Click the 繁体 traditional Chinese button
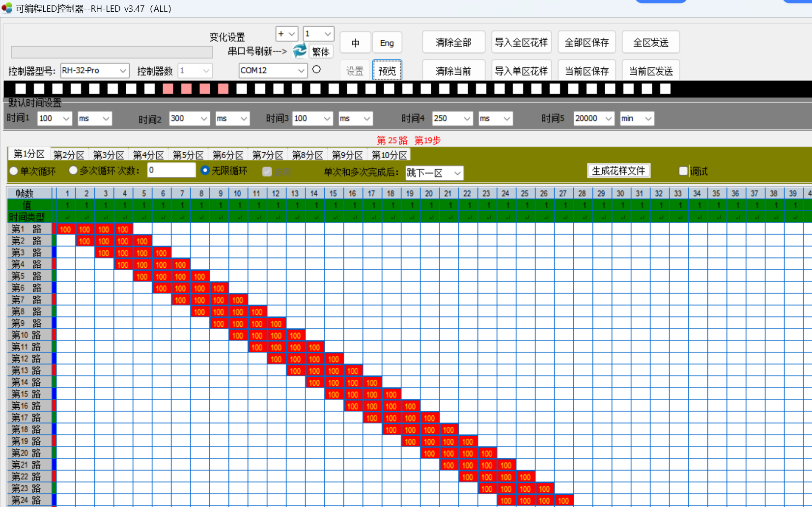 [321, 52]
